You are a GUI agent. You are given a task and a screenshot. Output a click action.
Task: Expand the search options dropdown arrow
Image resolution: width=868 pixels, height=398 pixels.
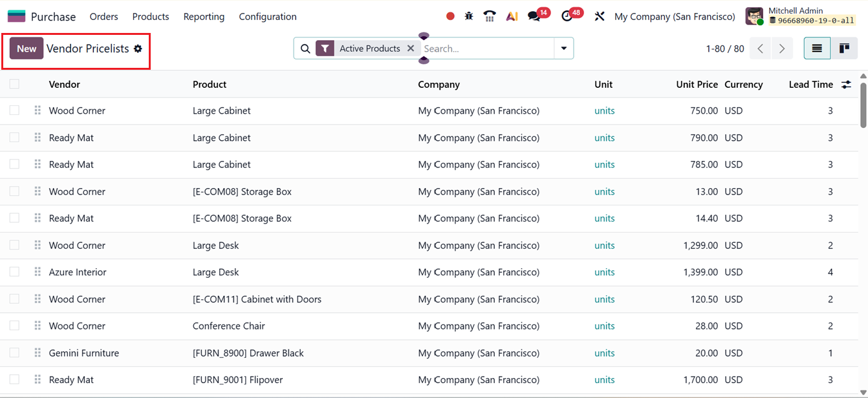point(564,48)
